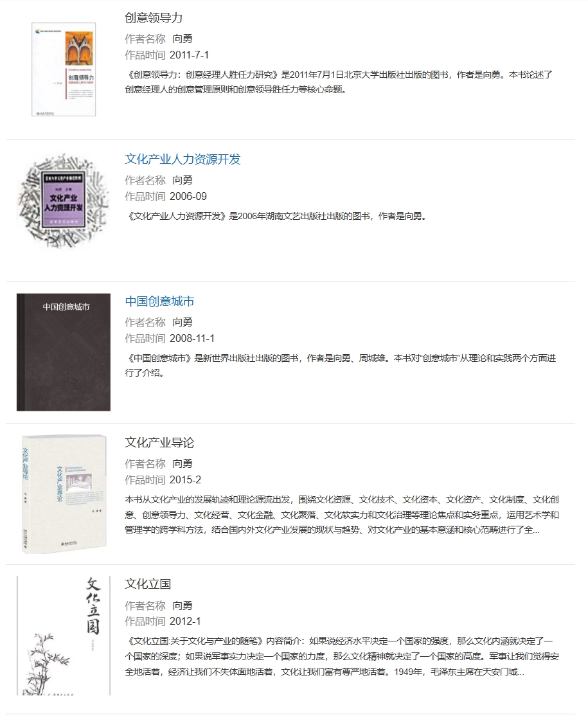Open the 文化产业导论 book cover image
Image resolution: width=588 pixels, height=716 pixels.
(x=64, y=494)
